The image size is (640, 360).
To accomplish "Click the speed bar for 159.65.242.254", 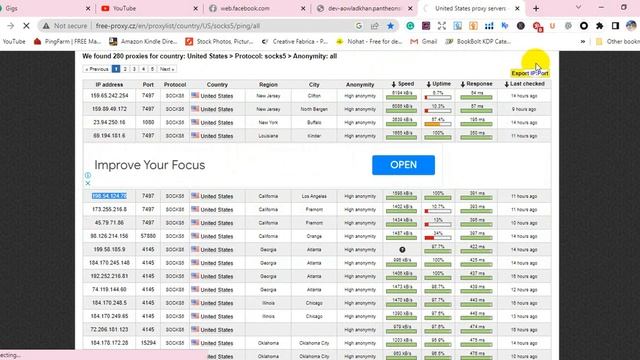I will 401,98.
